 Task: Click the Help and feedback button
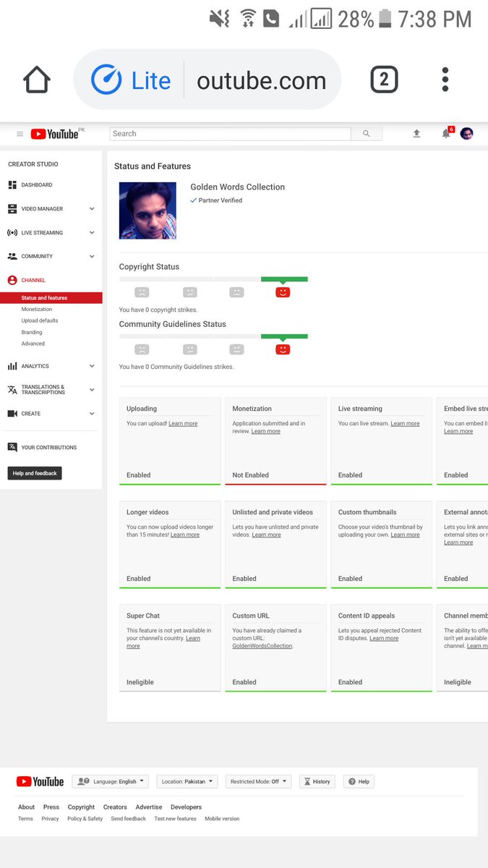point(35,473)
